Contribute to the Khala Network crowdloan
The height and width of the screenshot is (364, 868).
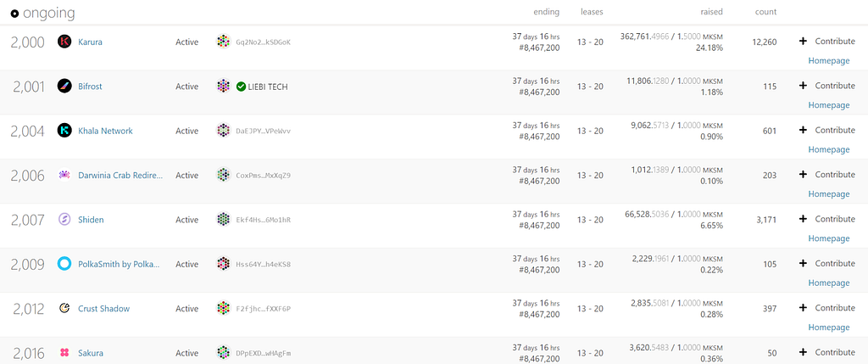(826, 130)
